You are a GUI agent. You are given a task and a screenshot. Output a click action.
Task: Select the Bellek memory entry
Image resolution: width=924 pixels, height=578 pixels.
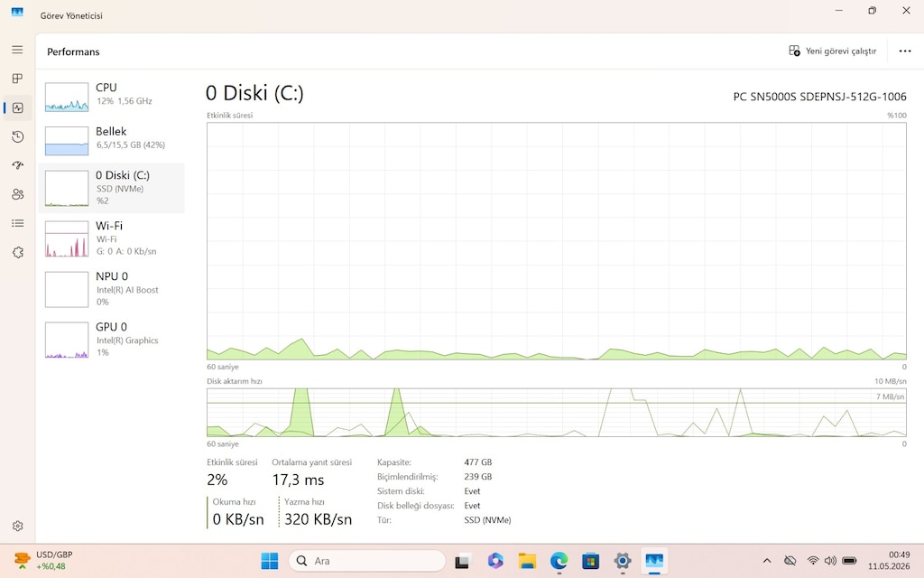point(111,140)
